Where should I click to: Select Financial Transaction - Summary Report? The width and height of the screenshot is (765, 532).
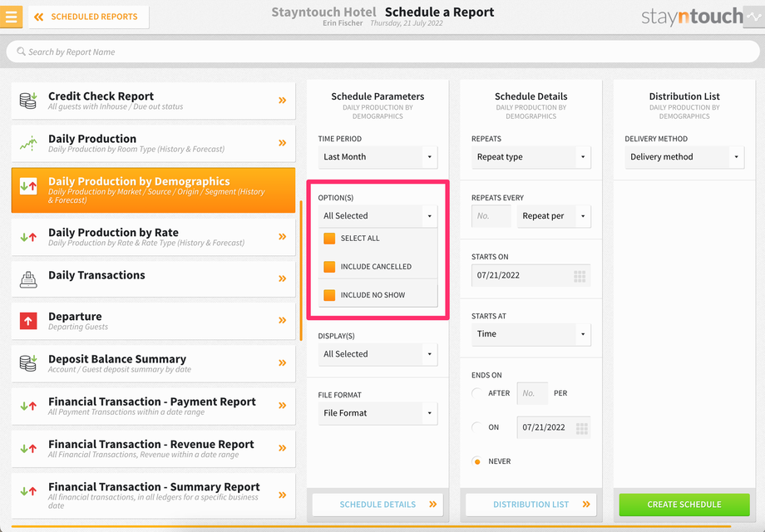153,495
